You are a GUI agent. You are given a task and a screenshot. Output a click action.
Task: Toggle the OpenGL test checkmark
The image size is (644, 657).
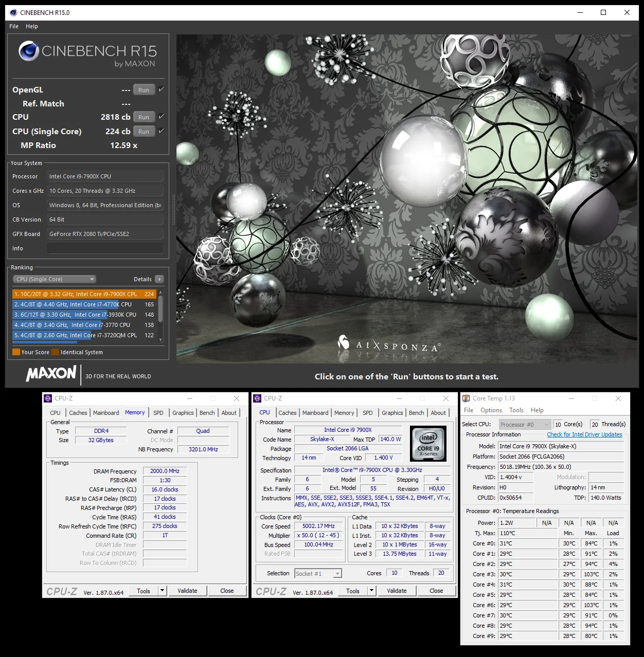click(162, 89)
